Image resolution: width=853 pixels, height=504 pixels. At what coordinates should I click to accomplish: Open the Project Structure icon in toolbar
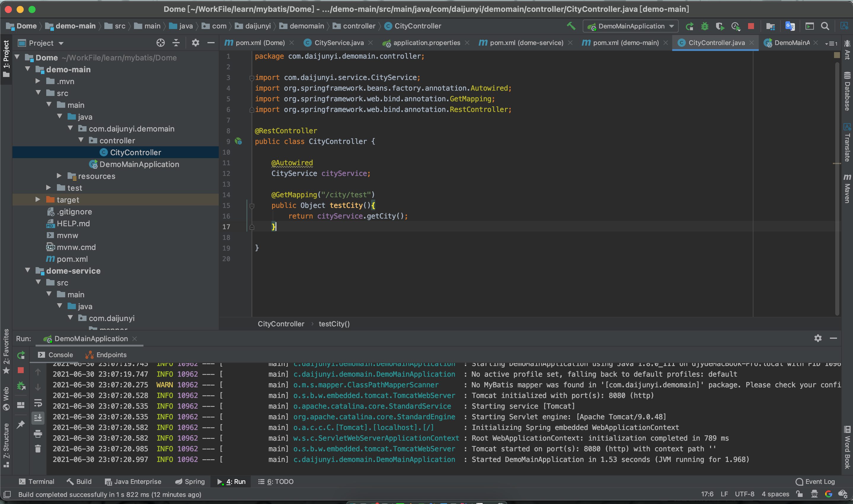pos(770,26)
